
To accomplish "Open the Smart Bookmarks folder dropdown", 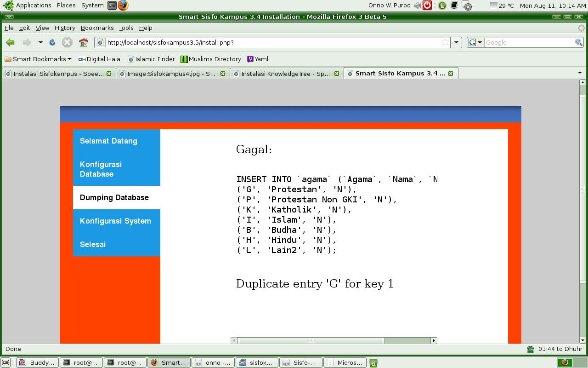I will tap(39, 59).
